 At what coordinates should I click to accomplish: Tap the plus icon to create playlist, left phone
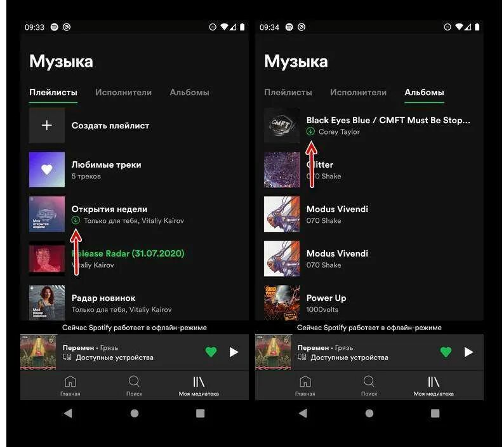[x=47, y=125]
